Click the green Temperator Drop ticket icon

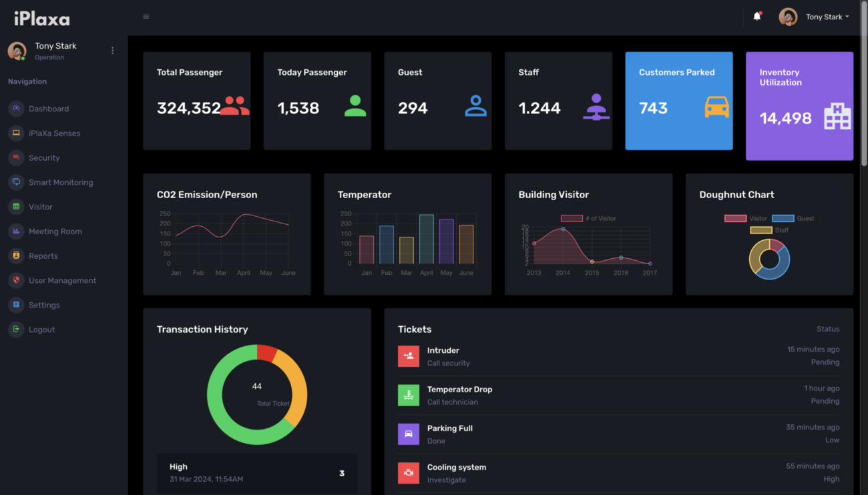[409, 395]
